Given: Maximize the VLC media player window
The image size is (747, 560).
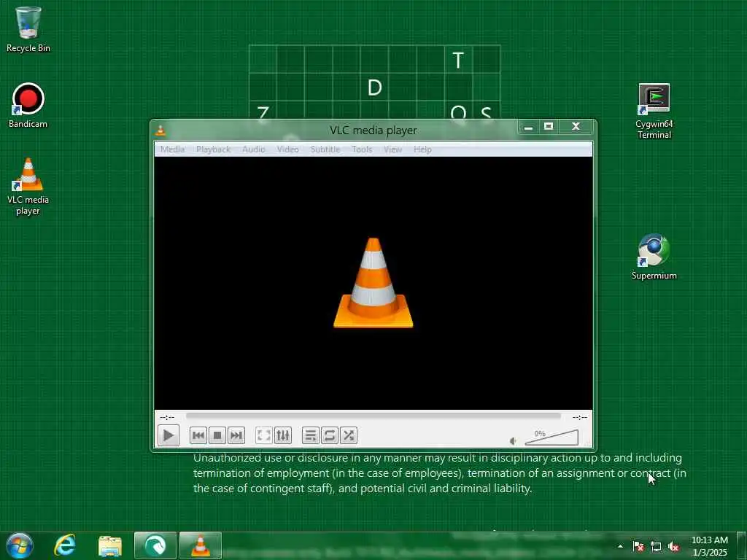Looking at the screenshot, I should tap(549, 127).
